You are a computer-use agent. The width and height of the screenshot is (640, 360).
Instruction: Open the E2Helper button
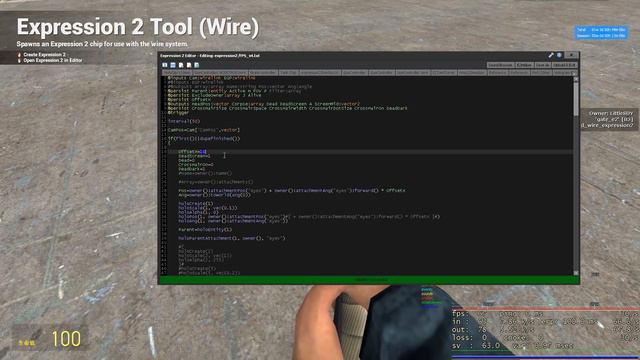pyautogui.click(x=524, y=65)
